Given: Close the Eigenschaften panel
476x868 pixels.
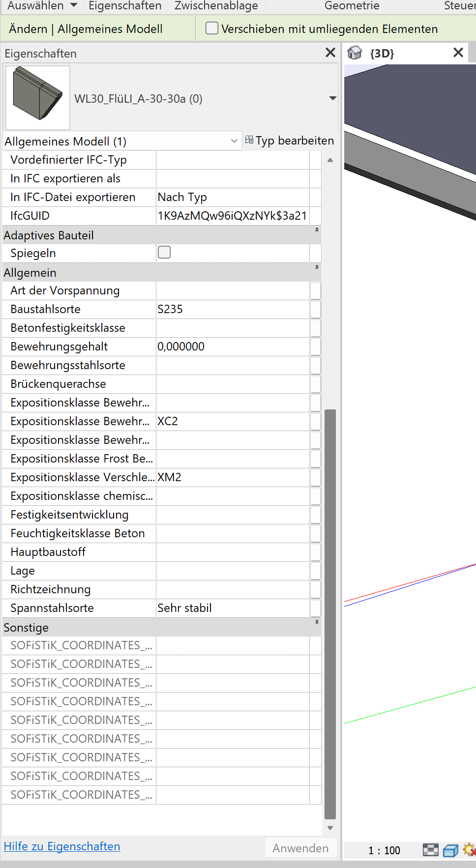Looking at the screenshot, I should (x=330, y=53).
